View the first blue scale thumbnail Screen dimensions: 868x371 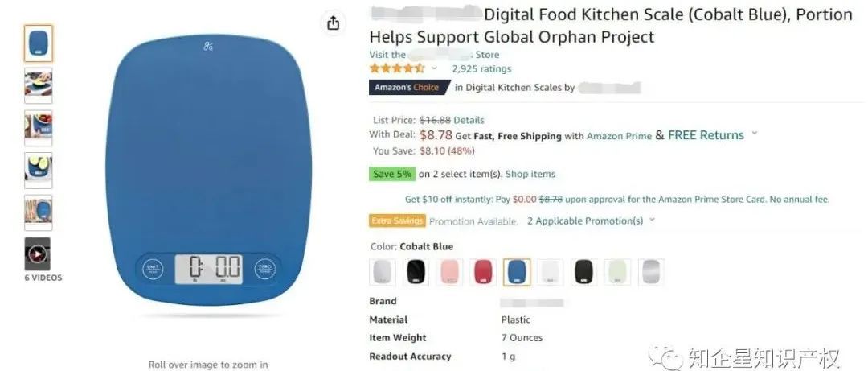[39, 43]
